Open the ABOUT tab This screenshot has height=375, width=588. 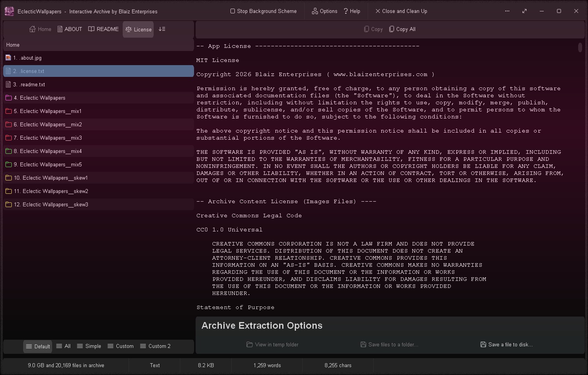70,29
